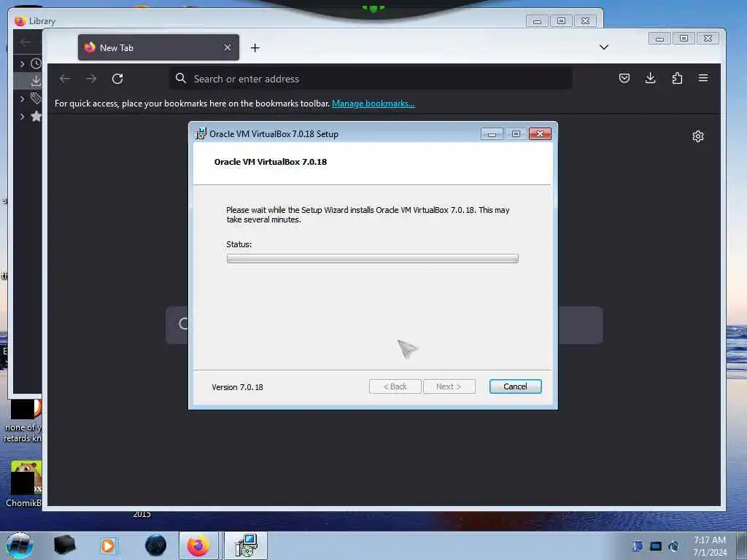Switch to VirtualBox installer taskbar button
The height and width of the screenshot is (560, 747).
click(245, 545)
